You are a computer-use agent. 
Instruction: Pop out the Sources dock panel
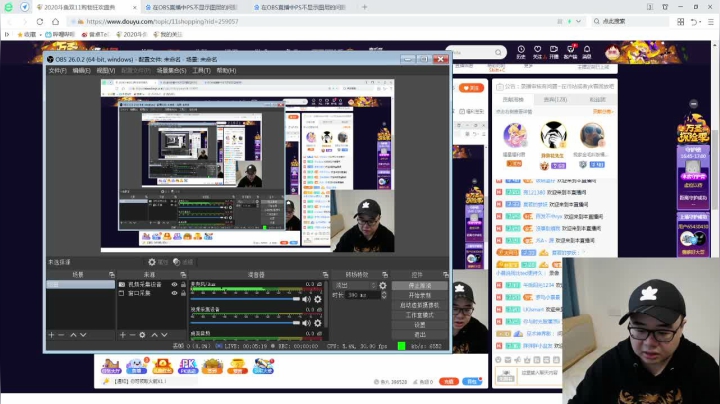pos(183,275)
